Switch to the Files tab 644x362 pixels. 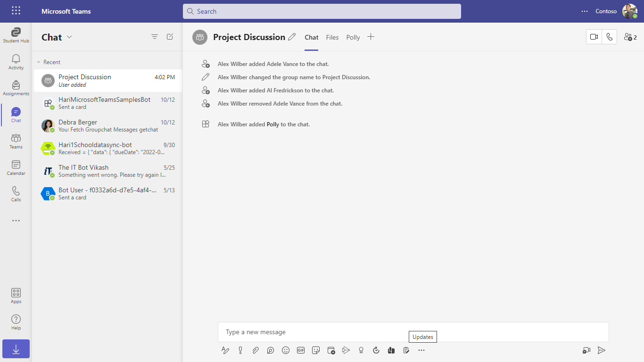click(x=332, y=37)
